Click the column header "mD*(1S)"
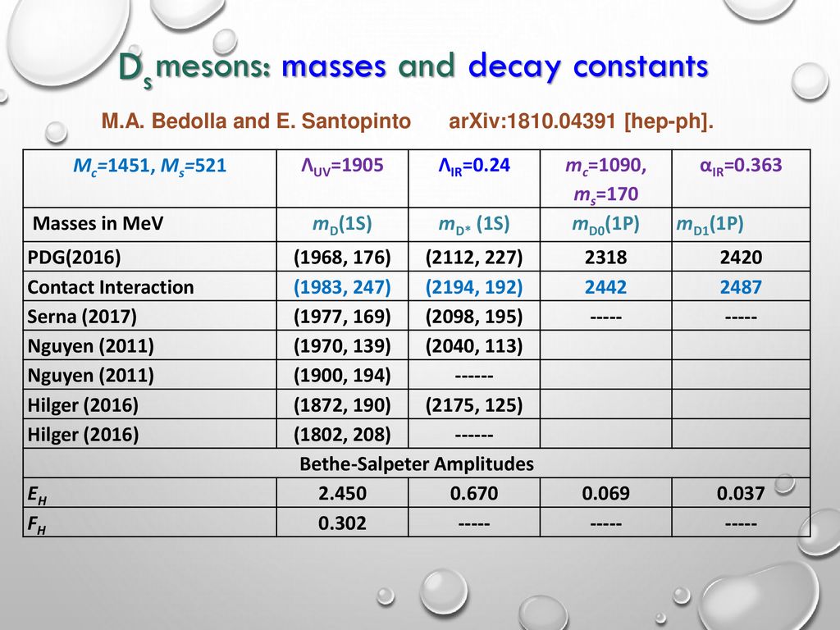This screenshot has height=630, width=840. [474, 224]
